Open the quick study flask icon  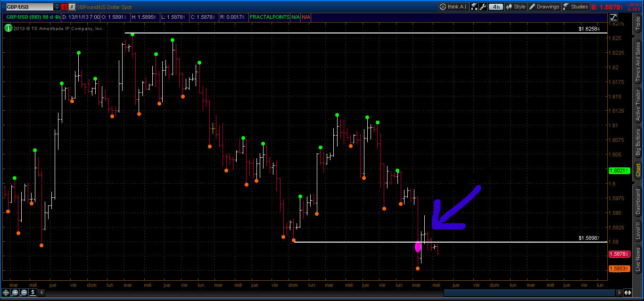point(474,7)
